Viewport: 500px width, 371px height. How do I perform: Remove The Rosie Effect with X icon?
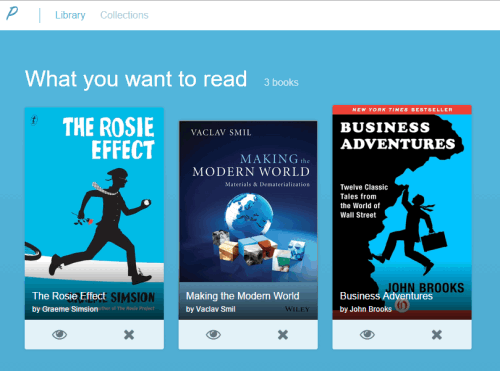[x=129, y=334]
